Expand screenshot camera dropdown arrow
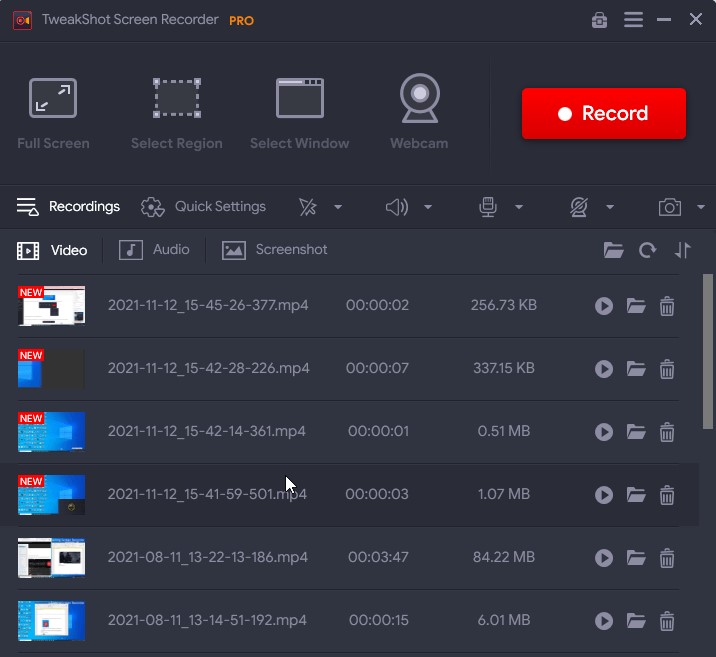The image size is (716, 657). 701,207
